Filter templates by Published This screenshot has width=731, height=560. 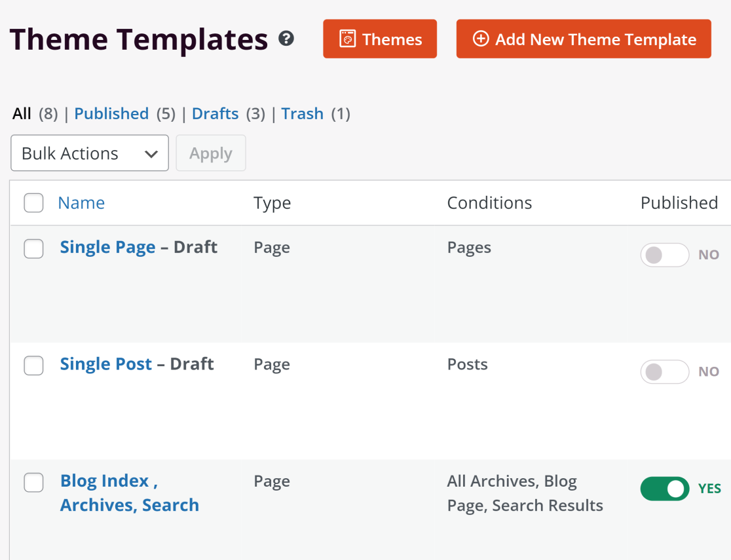111,113
